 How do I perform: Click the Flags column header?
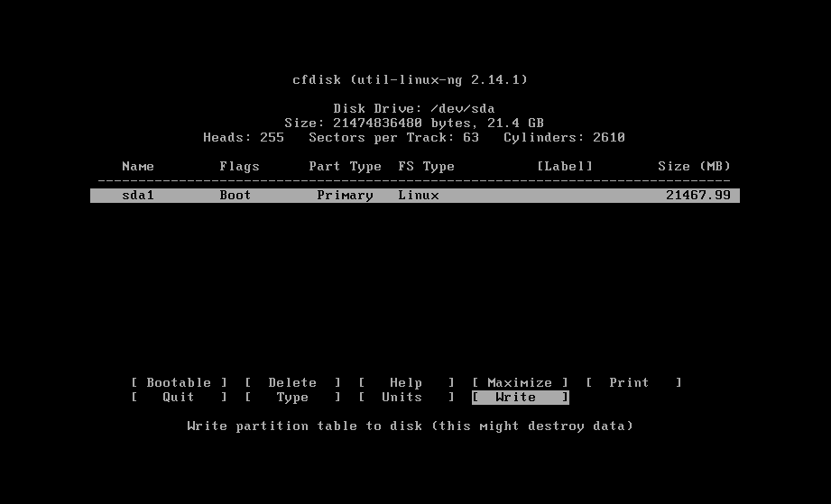pos(239,166)
